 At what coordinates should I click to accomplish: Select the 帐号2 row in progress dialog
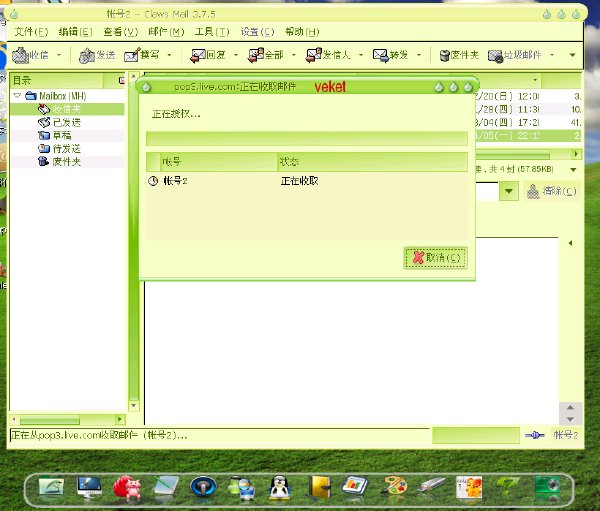click(x=307, y=181)
